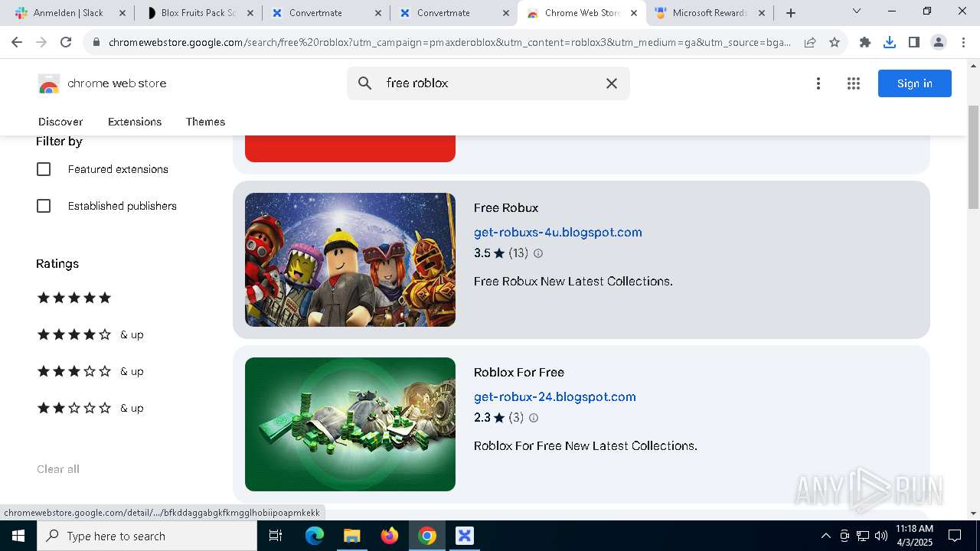Switch to the Themes section
This screenshot has width=980, height=551.
pos(205,122)
